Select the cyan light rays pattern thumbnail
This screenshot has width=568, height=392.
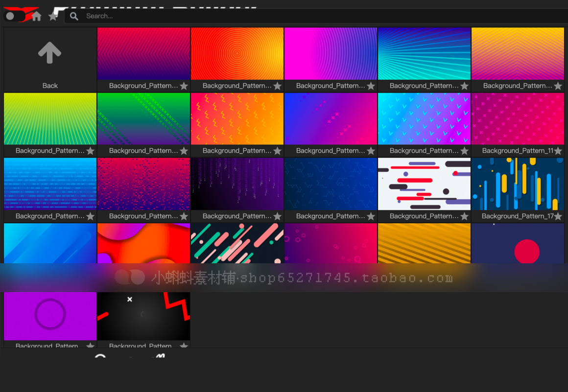[x=424, y=53]
